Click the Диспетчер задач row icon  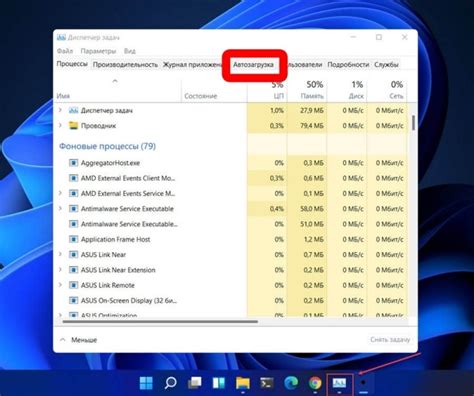(x=73, y=110)
